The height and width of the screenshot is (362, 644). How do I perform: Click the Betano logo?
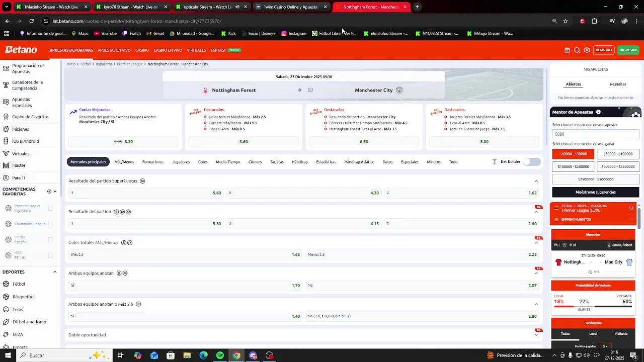21,50
